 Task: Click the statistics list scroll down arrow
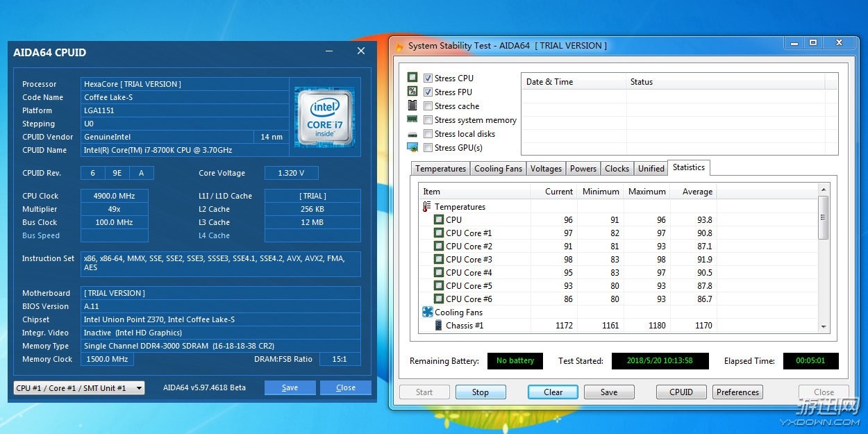point(824,327)
